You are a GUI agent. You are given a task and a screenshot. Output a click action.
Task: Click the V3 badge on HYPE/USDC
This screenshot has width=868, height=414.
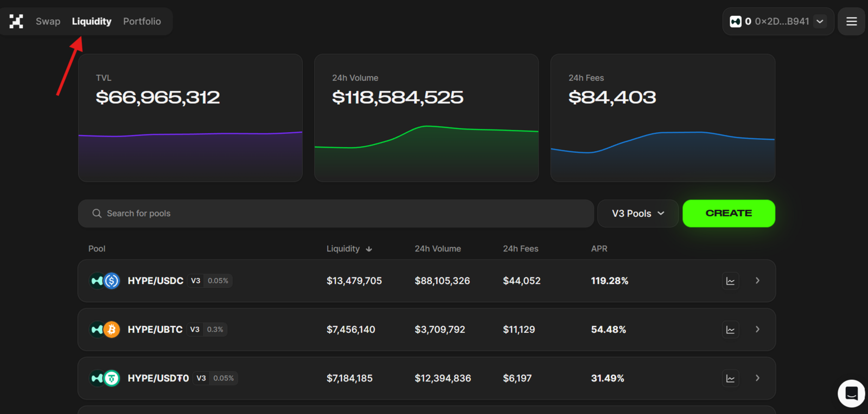point(195,281)
